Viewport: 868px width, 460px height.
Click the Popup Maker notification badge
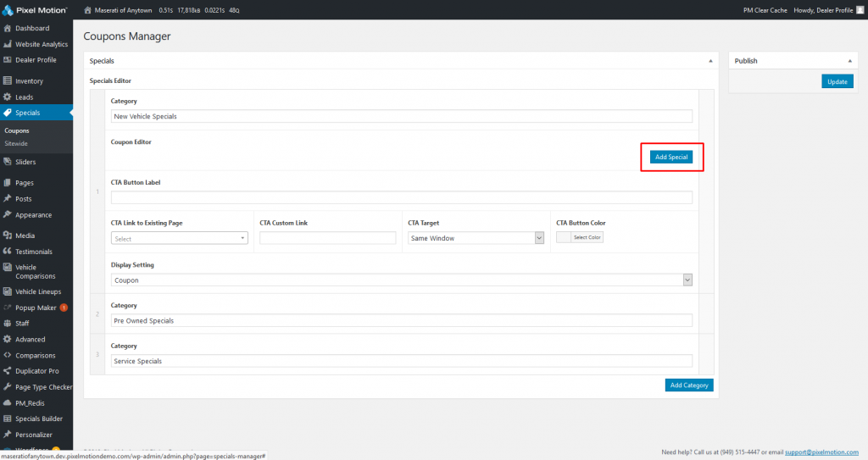pos(64,308)
